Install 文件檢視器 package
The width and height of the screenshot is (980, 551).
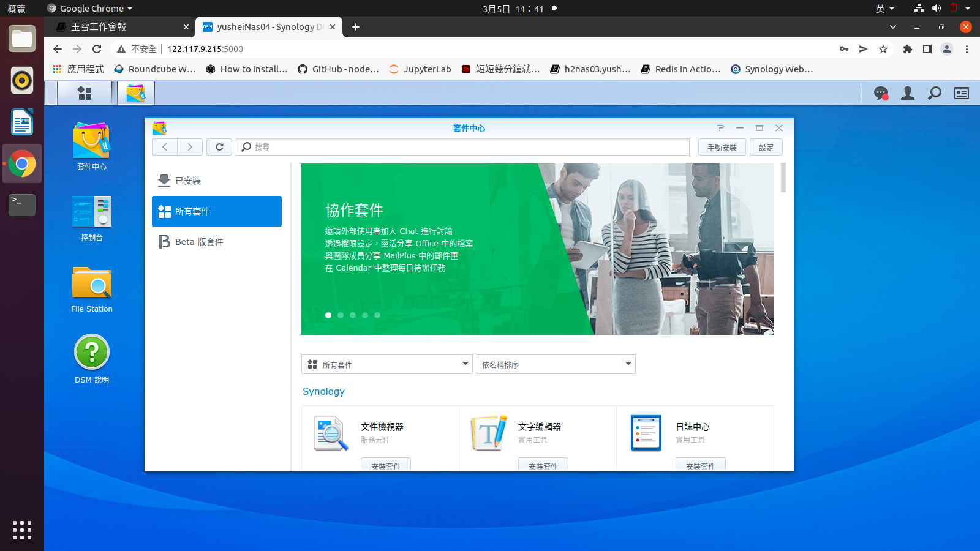coord(386,465)
